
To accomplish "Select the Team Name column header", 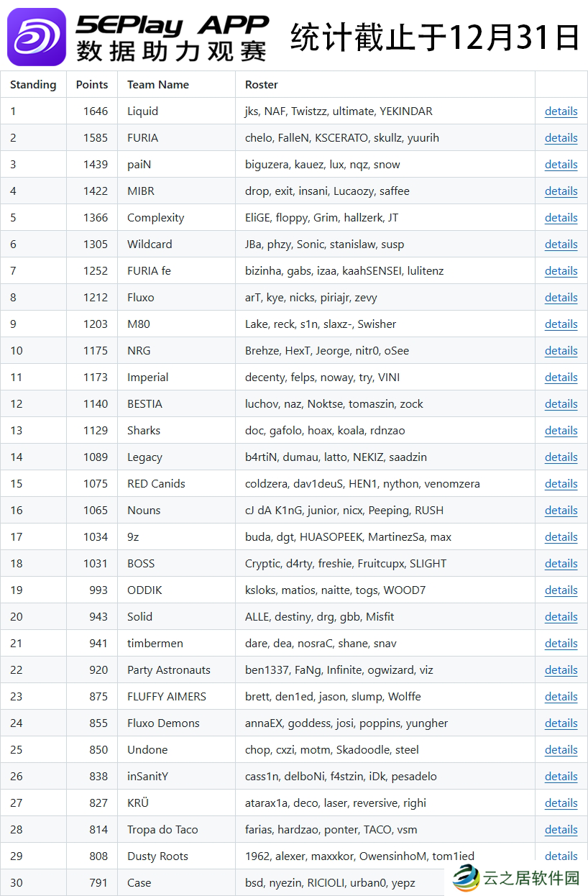I will pos(158,85).
